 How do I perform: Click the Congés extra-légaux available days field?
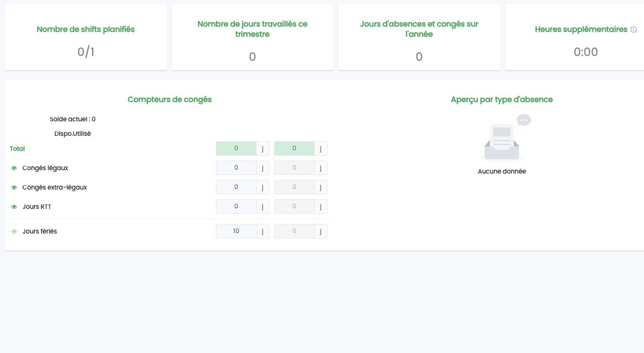click(x=236, y=187)
